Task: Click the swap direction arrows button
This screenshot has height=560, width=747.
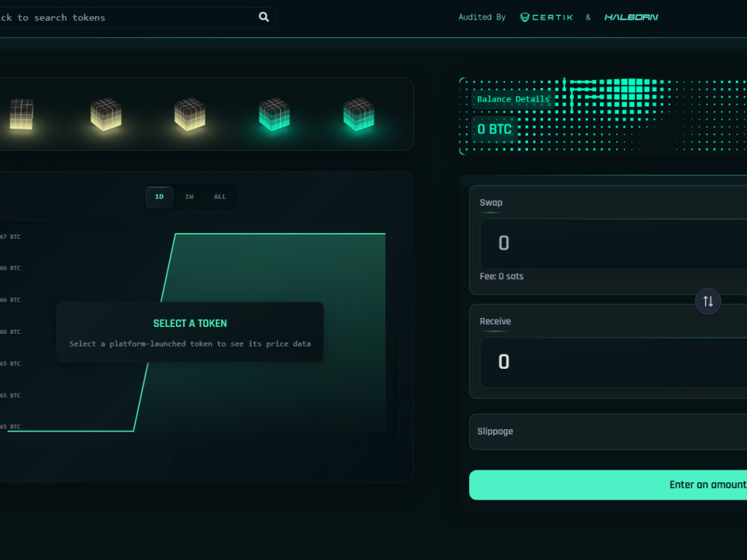Action: (x=708, y=301)
